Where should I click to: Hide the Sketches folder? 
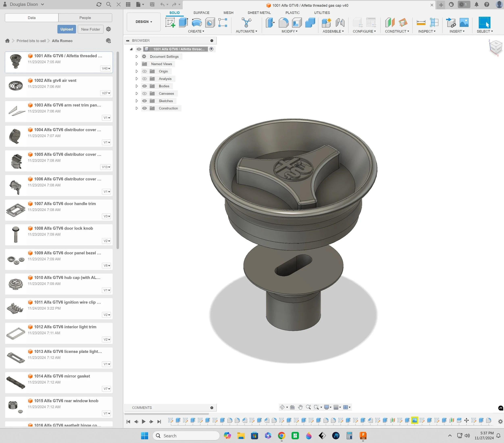click(x=145, y=101)
